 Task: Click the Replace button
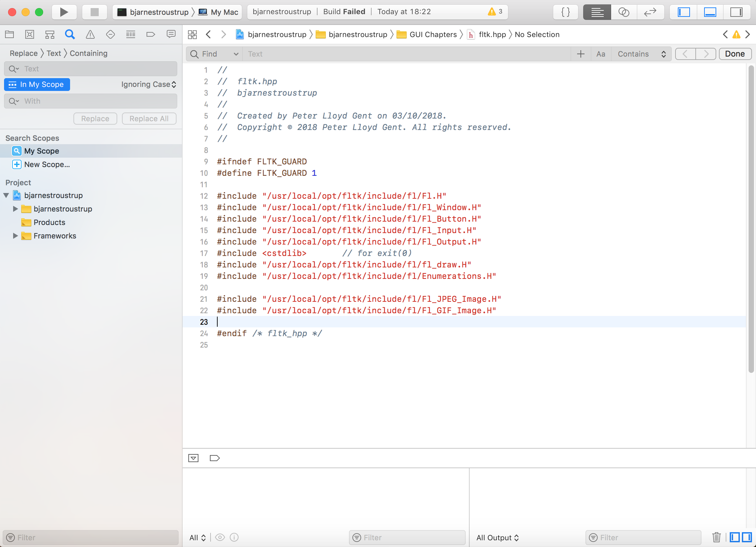tap(95, 119)
